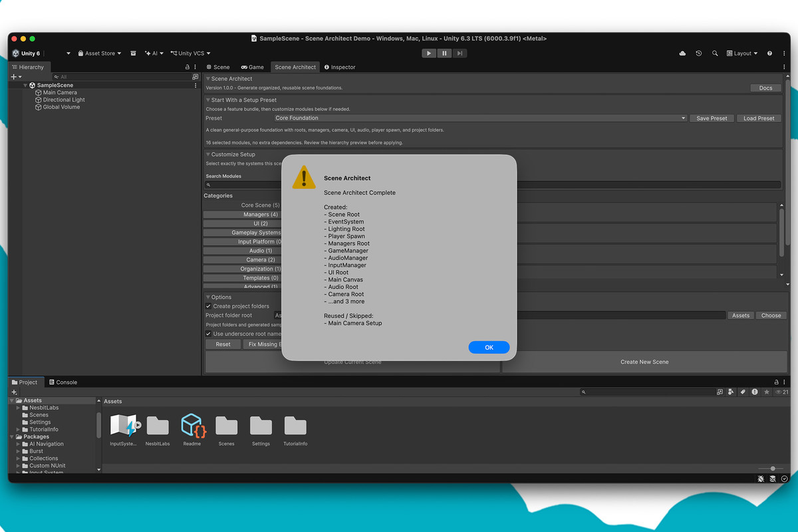Toggle the Project panel lock icon

click(775, 382)
